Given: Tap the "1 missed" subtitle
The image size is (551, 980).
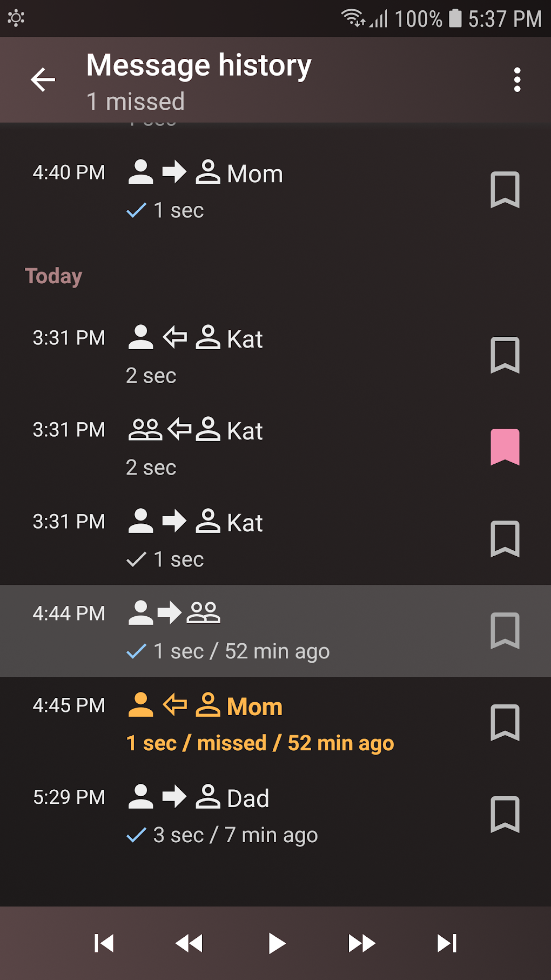Looking at the screenshot, I should (136, 102).
